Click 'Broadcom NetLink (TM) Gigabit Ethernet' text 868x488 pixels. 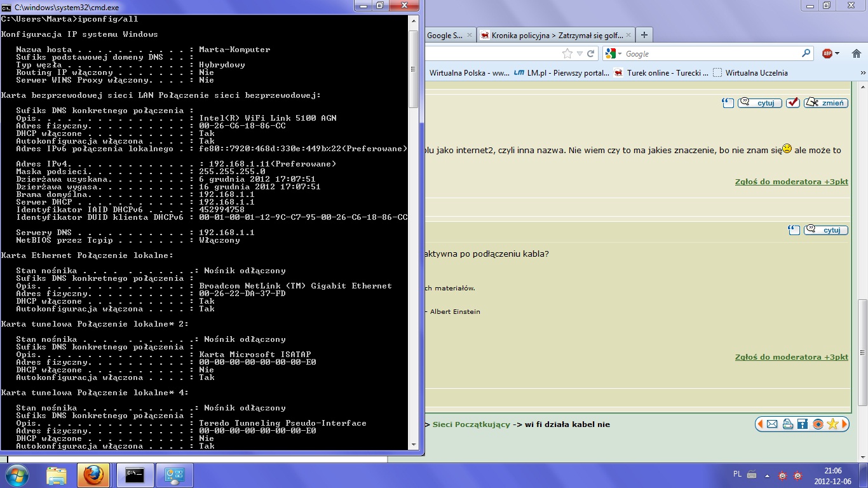[x=295, y=286]
